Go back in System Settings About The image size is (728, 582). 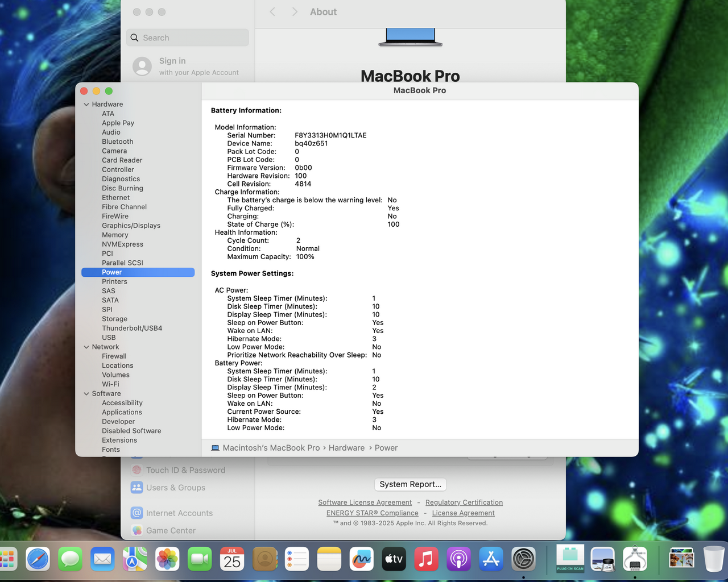coord(272,12)
